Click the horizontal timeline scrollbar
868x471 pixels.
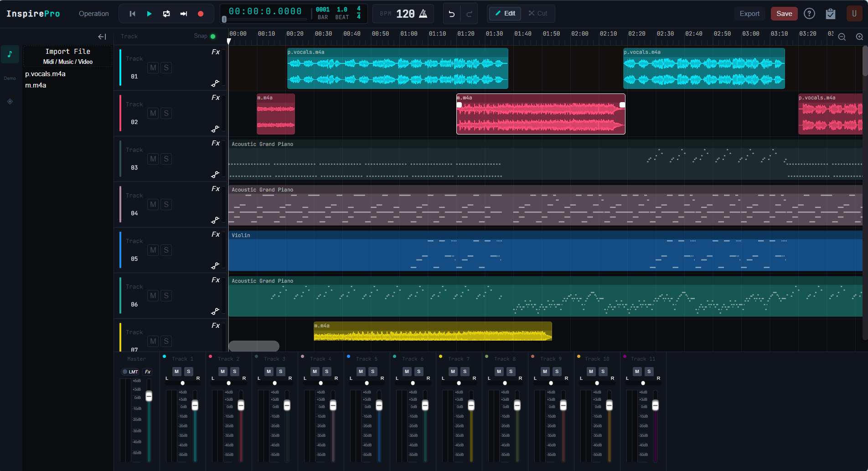[254, 346]
